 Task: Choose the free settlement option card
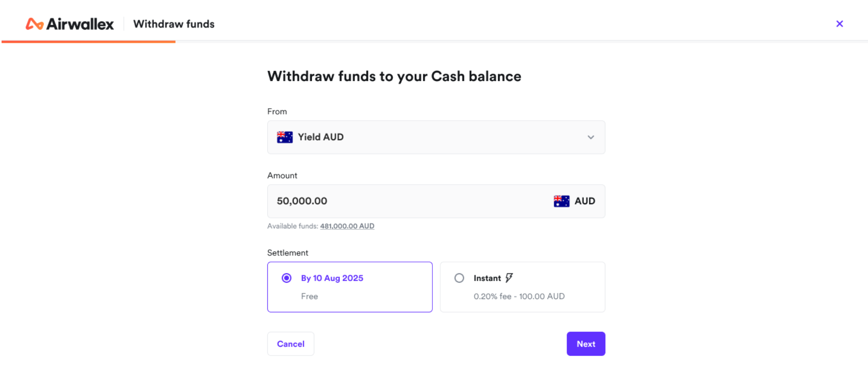click(x=350, y=287)
